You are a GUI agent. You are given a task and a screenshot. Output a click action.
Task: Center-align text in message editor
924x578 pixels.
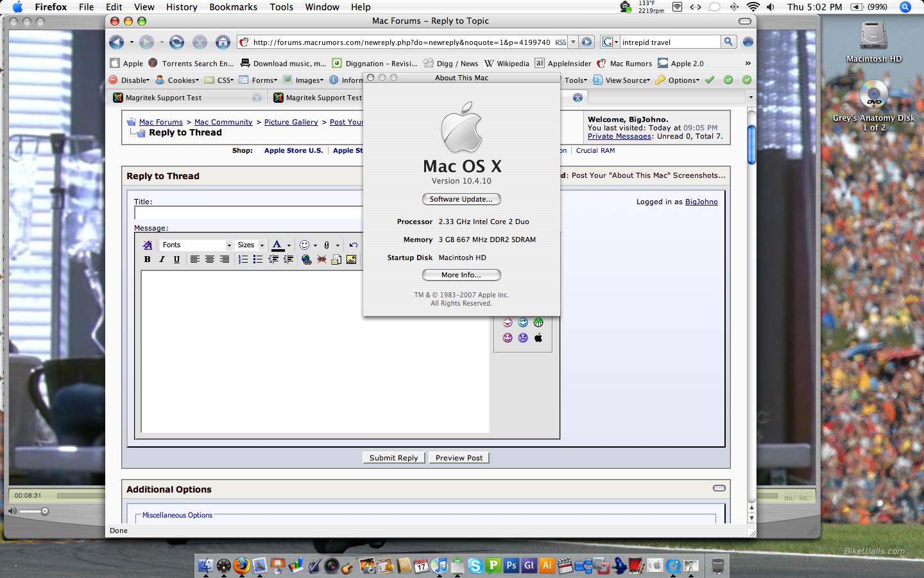click(x=209, y=259)
